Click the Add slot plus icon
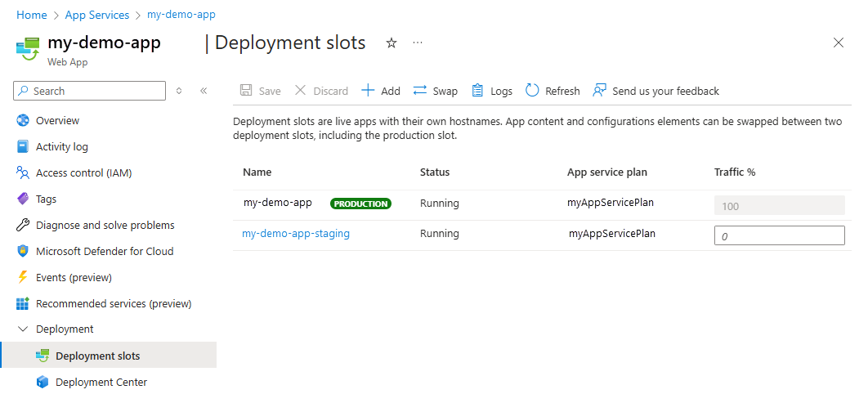The image size is (868, 394). coord(368,91)
